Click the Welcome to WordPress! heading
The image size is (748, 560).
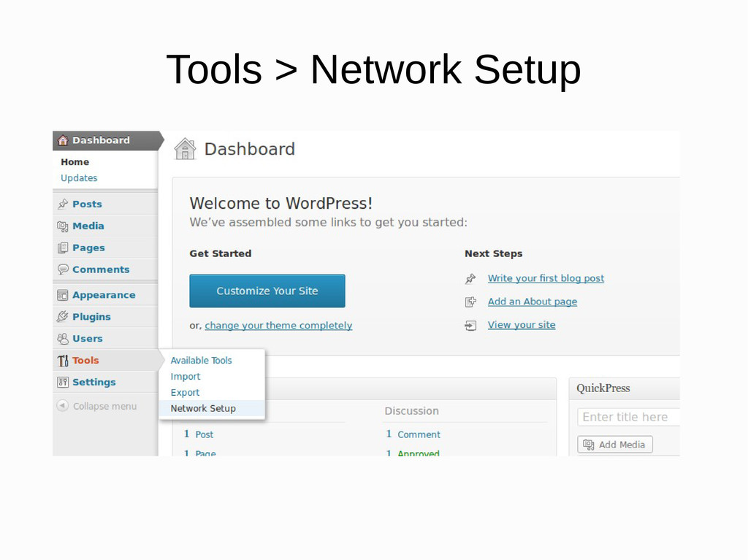pos(281,204)
